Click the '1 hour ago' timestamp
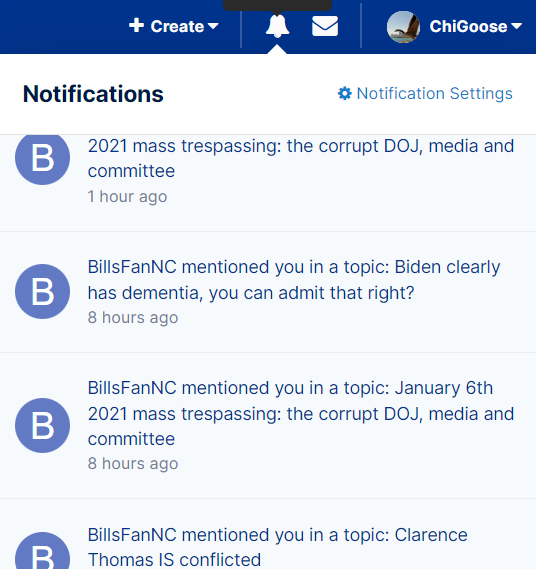The image size is (536, 569). 127,197
